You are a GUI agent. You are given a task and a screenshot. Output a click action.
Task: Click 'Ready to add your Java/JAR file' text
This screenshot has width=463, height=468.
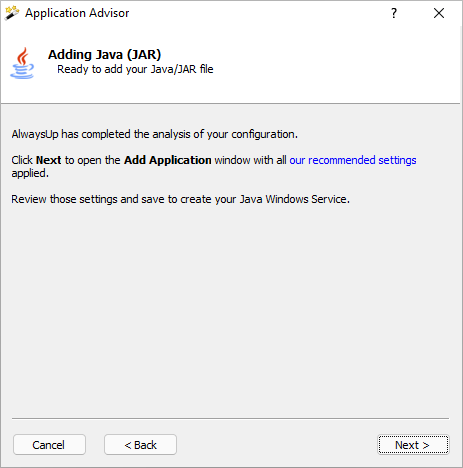point(135,69)
